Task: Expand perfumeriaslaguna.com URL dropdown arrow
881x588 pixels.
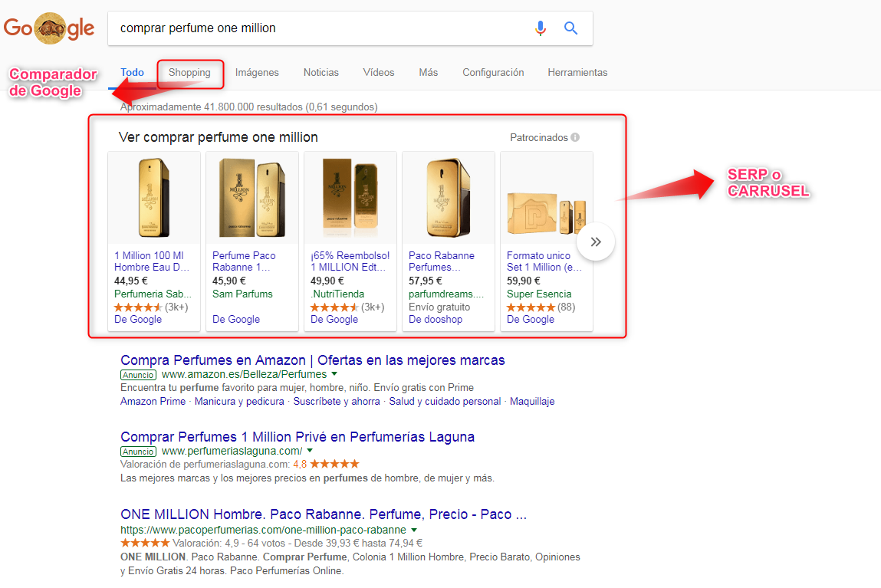Action: 310,451
